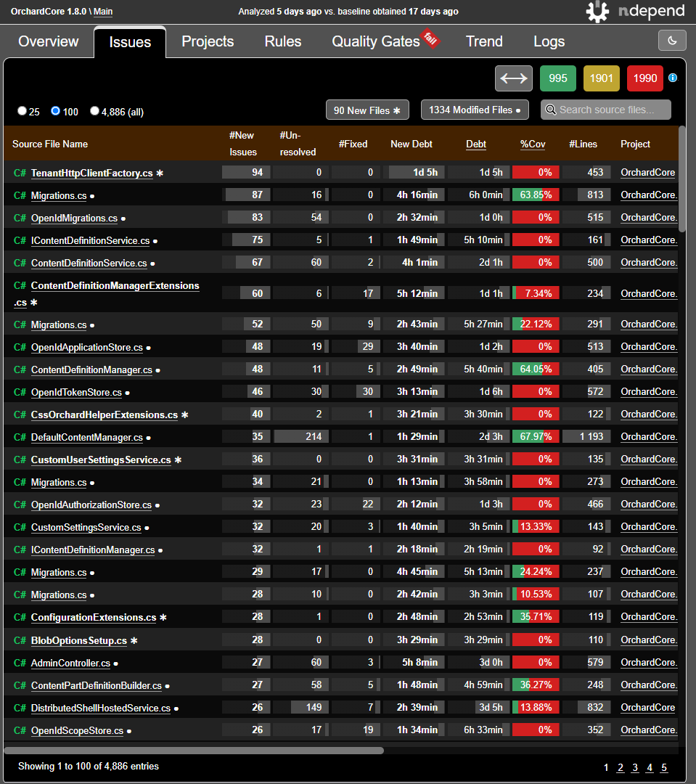696x784 pixels.
Task: Click the Source File Name column header
Action: click(50, 144)
